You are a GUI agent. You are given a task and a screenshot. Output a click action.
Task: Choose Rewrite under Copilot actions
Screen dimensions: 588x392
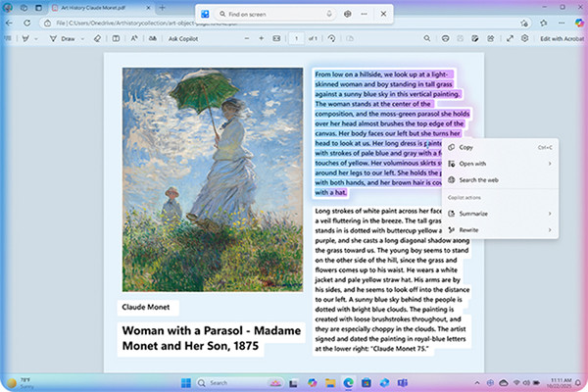(x=500, y=230)
